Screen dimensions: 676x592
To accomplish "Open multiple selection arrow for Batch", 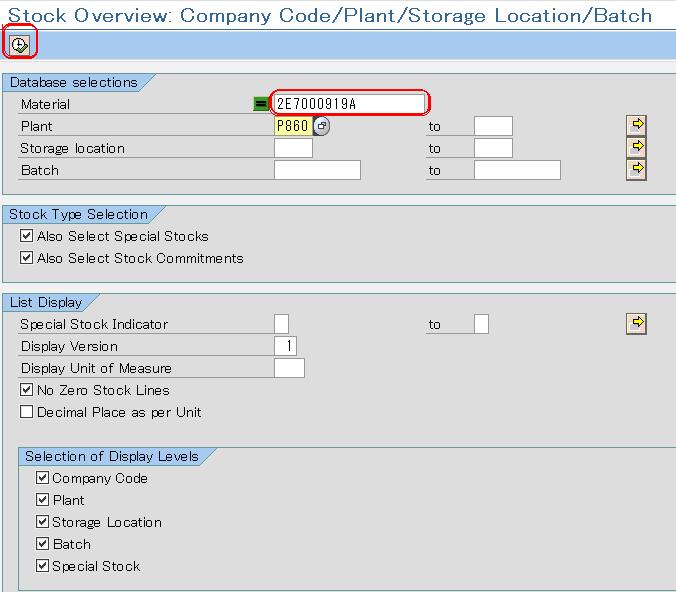I will click(x=636, y=169).
